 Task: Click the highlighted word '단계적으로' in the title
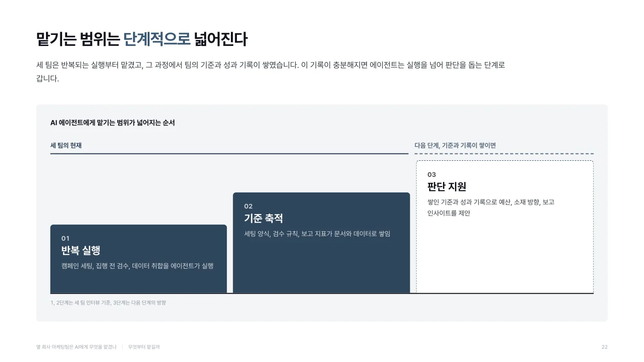(x=157, y=40)
